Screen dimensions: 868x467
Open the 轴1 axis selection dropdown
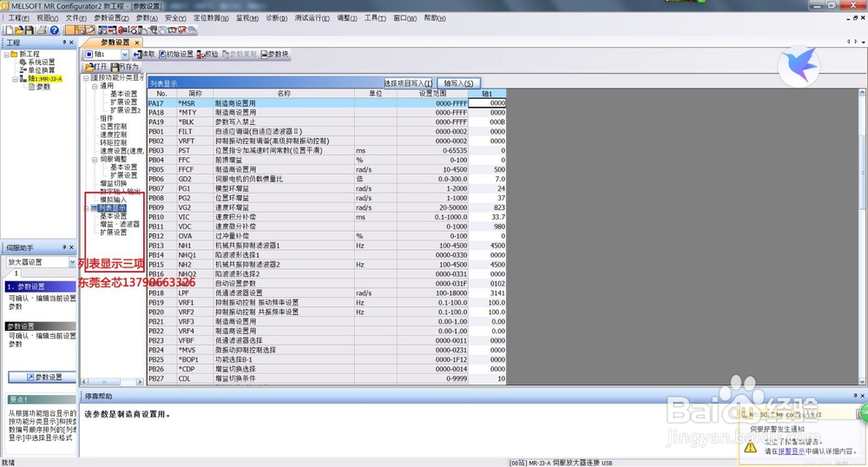[124, 54]
